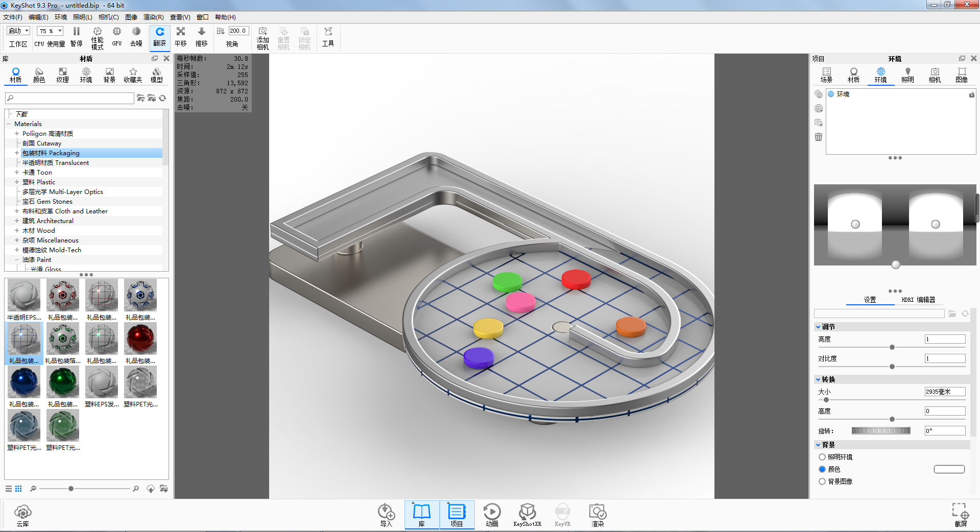Switch to project 图像 tab
The width and height of the screenshot is (980, 532).
962,76
